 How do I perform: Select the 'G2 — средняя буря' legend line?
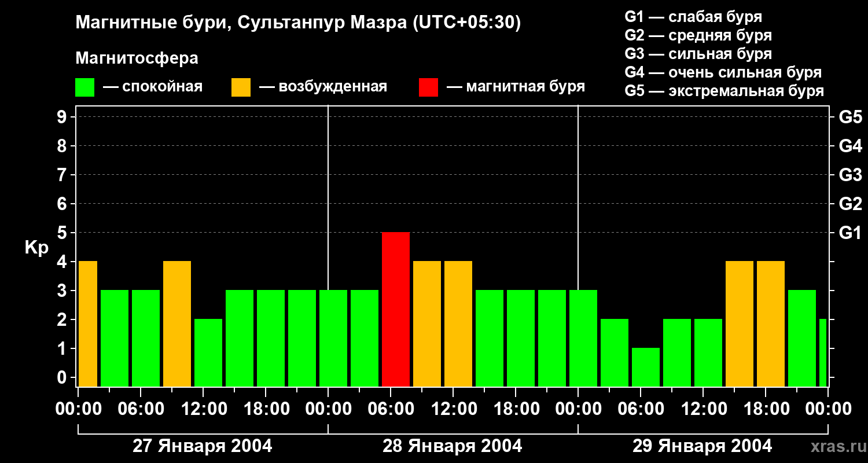point(698,35)
